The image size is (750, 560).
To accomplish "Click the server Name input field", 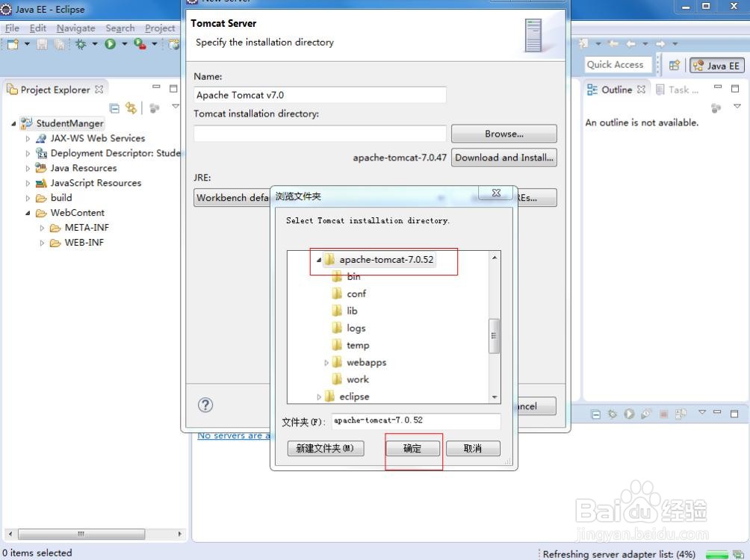I will pos(320,95).
